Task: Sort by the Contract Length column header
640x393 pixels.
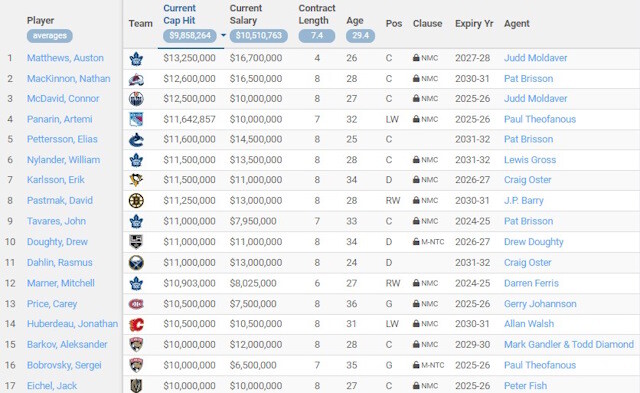Action: click(x=317, y=14)
